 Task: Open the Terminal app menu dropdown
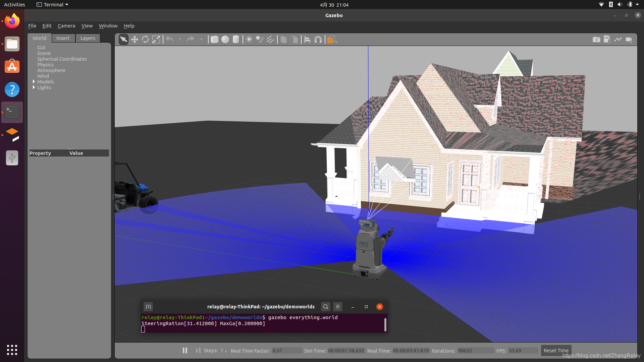52,5
